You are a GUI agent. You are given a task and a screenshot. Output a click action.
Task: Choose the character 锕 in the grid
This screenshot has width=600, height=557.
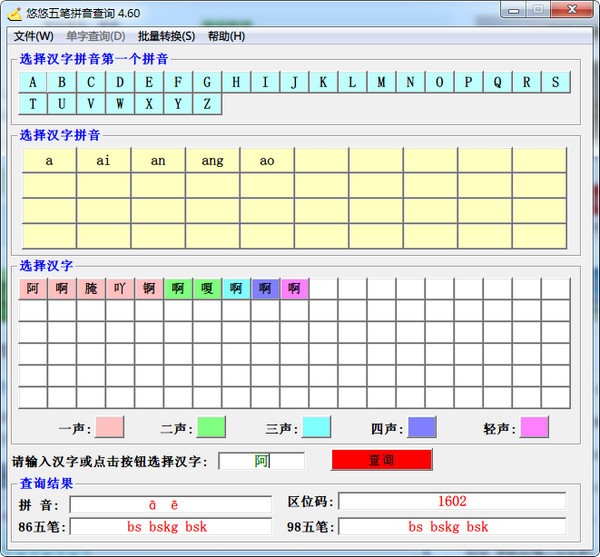149,288
